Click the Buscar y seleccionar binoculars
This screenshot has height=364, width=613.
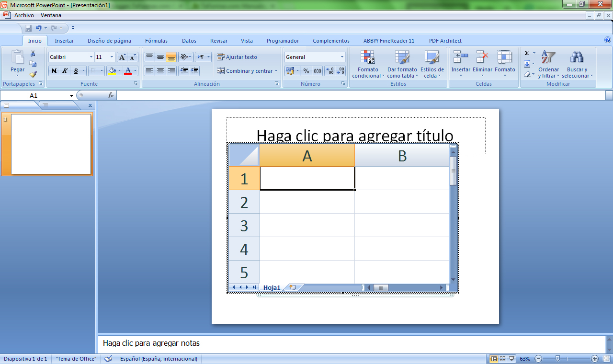(x=577, y=58)
